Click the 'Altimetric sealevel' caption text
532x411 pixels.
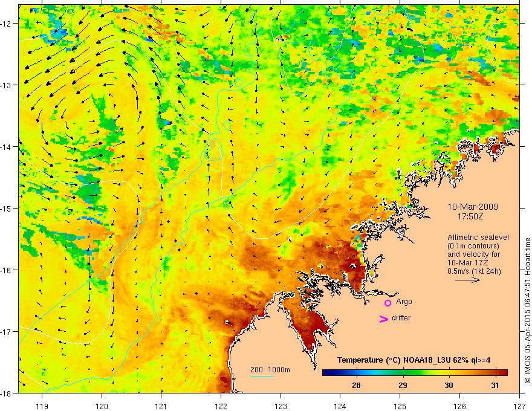(478, 238)
